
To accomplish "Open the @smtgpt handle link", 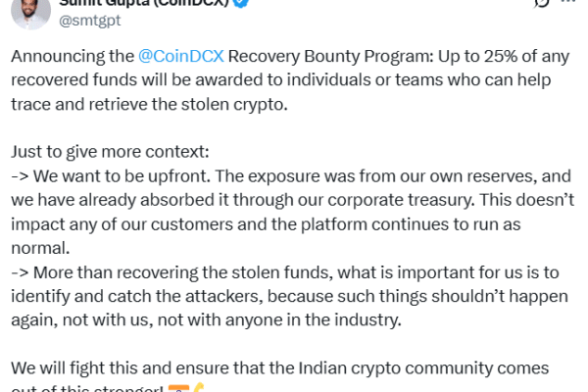I will [90, 21].
